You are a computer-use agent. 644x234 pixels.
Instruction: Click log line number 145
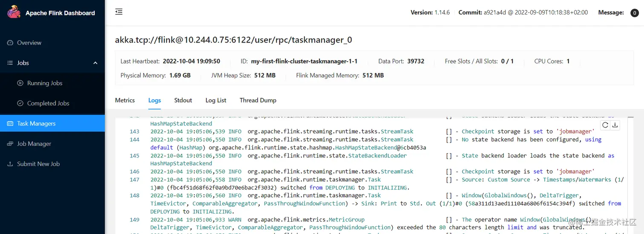[x=135, y=156]
